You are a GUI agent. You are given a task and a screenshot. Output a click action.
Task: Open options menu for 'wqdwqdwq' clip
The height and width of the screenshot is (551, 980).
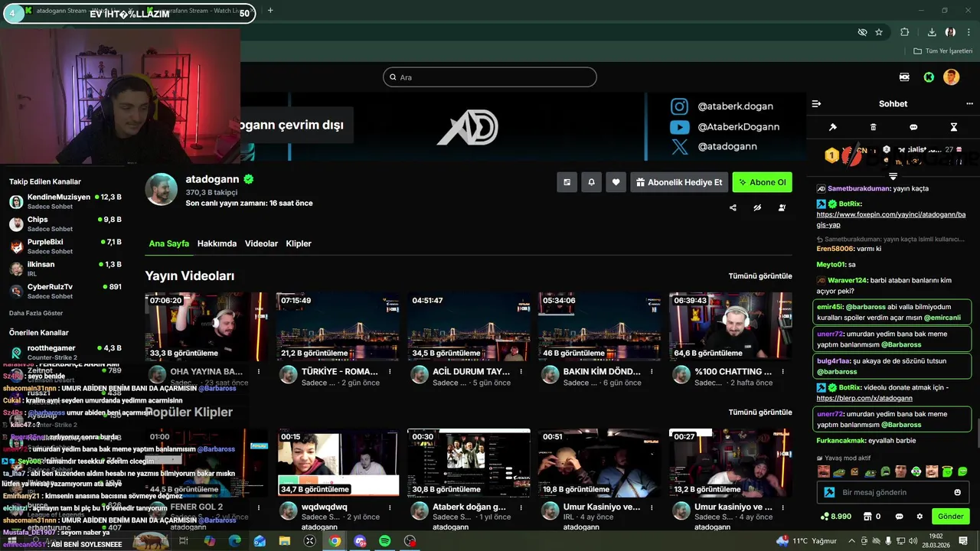coord(390,507)
